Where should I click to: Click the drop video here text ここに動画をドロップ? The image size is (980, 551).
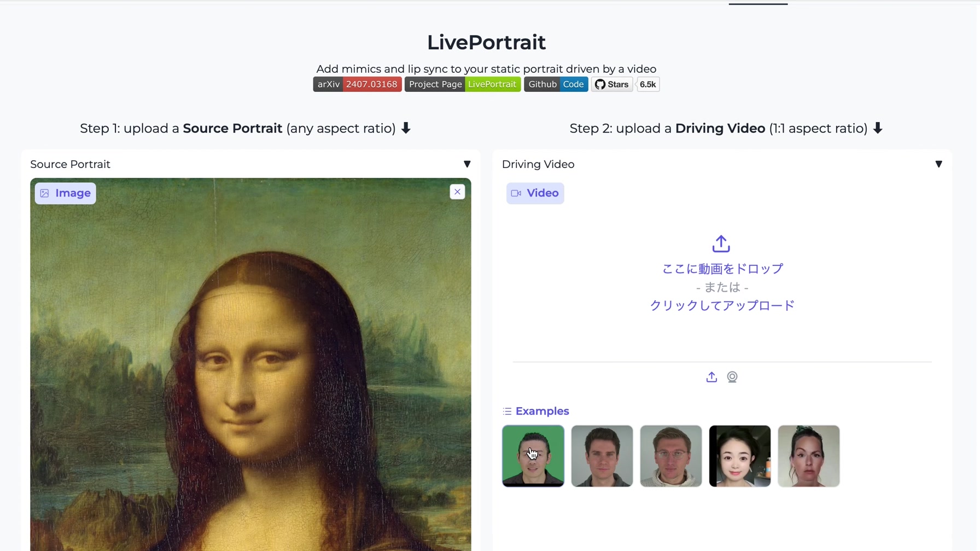coord(722,269)
